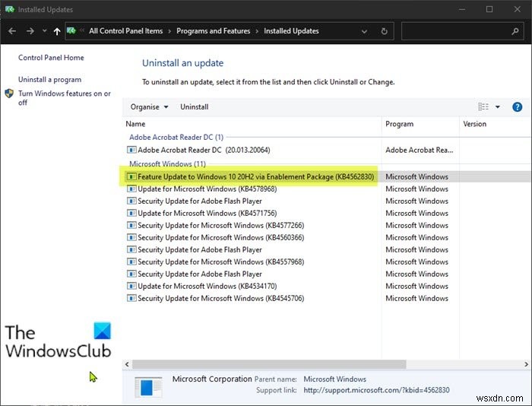Image resolution: width=532 pixels, height=406 pixels.
Task: Open the Organise menu
Action: click(x=149, y=107)
